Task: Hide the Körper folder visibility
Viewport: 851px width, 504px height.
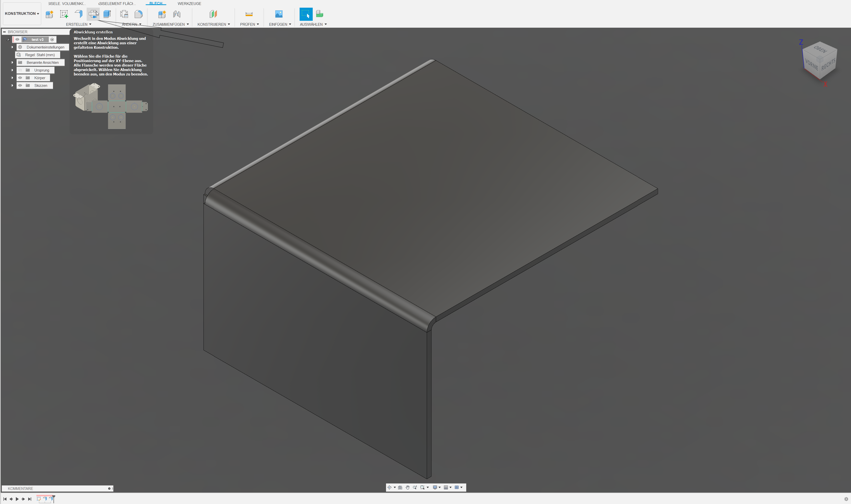Action: (x=20, y=78)
